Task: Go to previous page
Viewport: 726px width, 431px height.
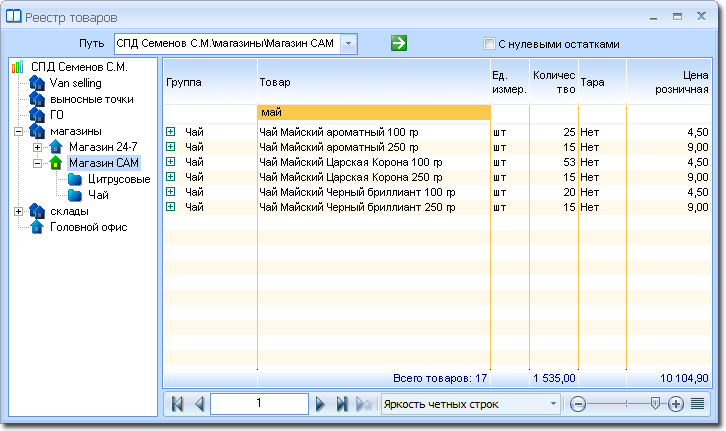Action: pyautogui.click(x=200, y=404)
